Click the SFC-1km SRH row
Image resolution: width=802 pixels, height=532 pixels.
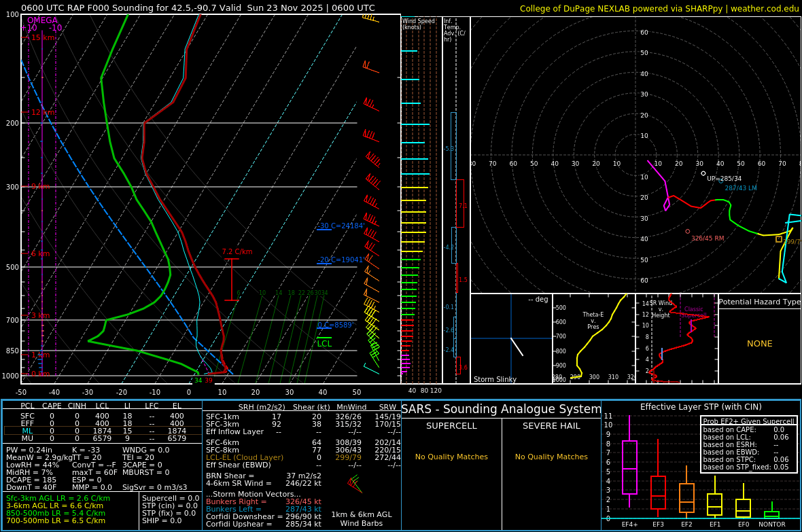pyautogui.click(x=303, y=416)
